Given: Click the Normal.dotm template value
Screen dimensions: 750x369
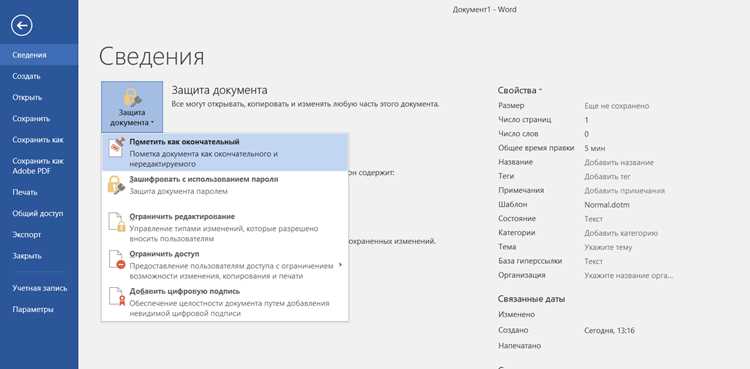Looking at the screenshot, I should pyautogui.click(x=607, y=205).
